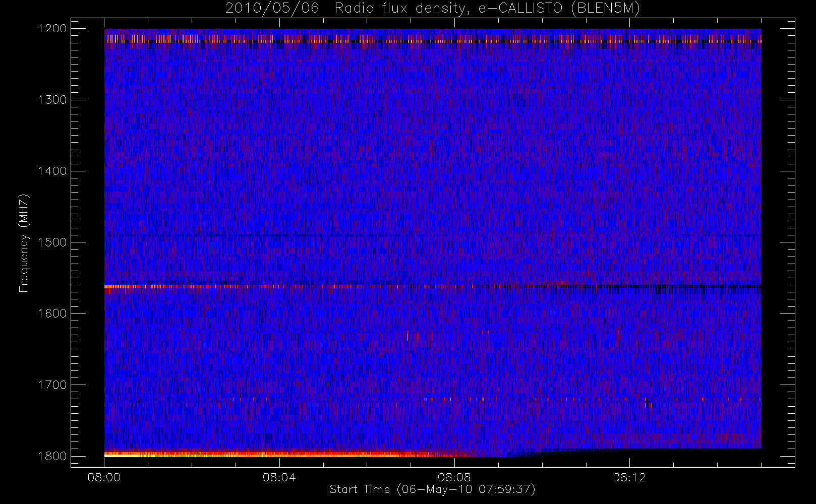Click the 1800 frequency tick label
Viewport: 816px width, 504px height.
tap(52, 456)
